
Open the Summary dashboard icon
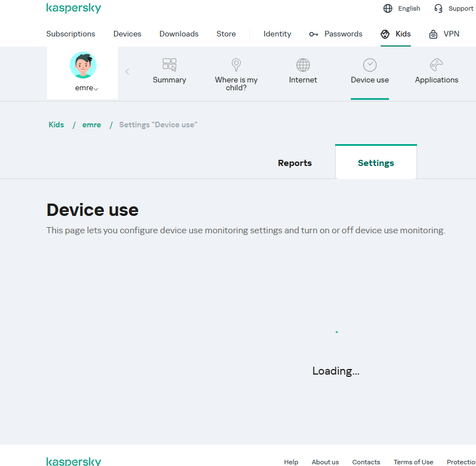pos(170,65)
